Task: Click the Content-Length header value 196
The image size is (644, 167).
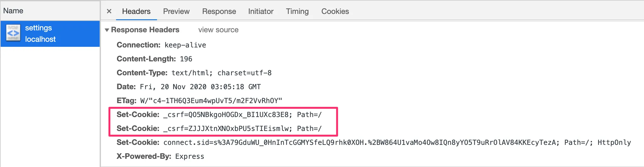Action: [x=186, y=59]
